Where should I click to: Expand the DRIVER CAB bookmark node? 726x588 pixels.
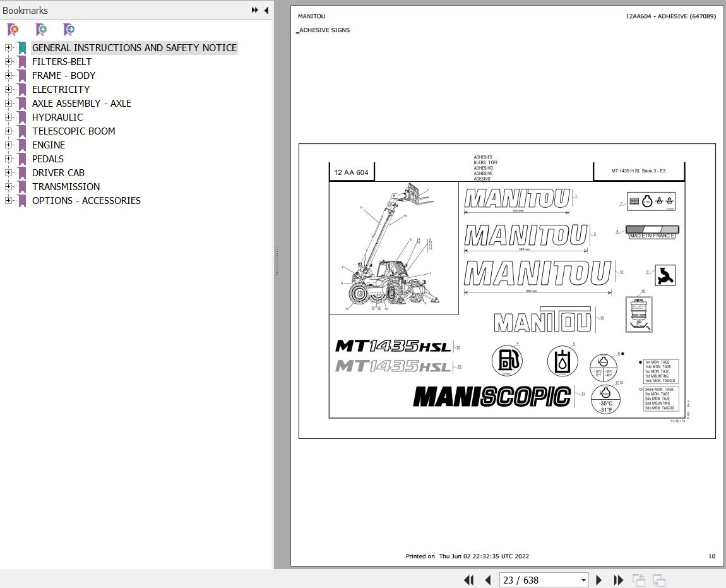point(8,173)
